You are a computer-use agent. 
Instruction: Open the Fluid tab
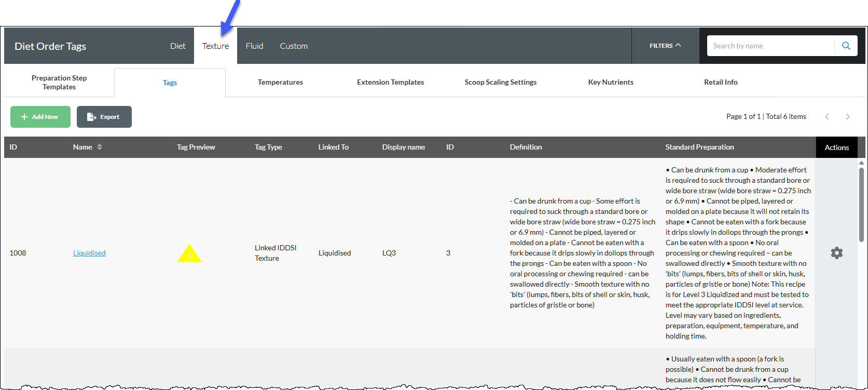254,46
